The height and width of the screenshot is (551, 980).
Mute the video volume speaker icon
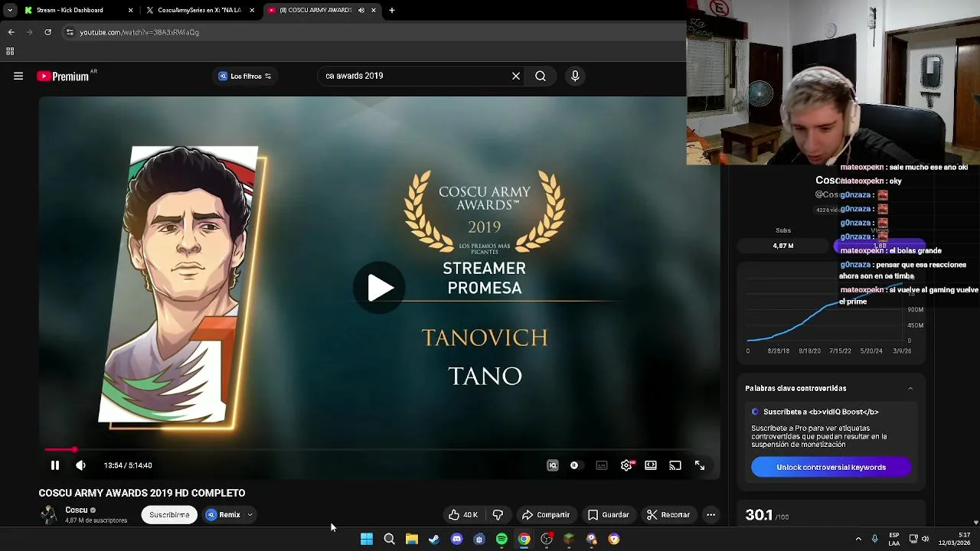click(80, 465)
